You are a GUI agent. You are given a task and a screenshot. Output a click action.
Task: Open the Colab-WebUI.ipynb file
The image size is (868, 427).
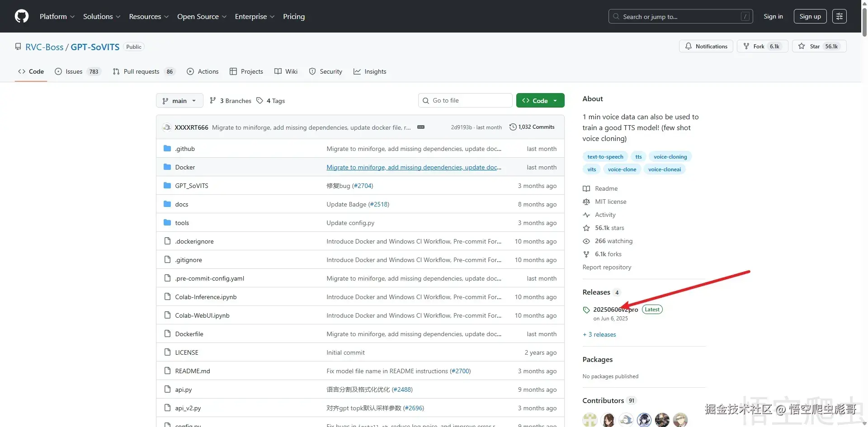(202, 315)
